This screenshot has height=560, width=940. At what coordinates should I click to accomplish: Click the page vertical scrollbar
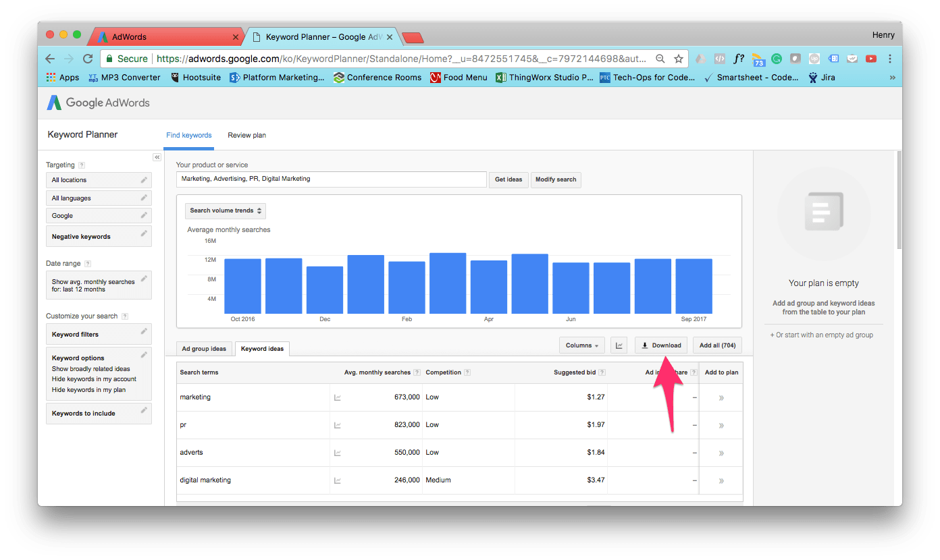(898, 200)
